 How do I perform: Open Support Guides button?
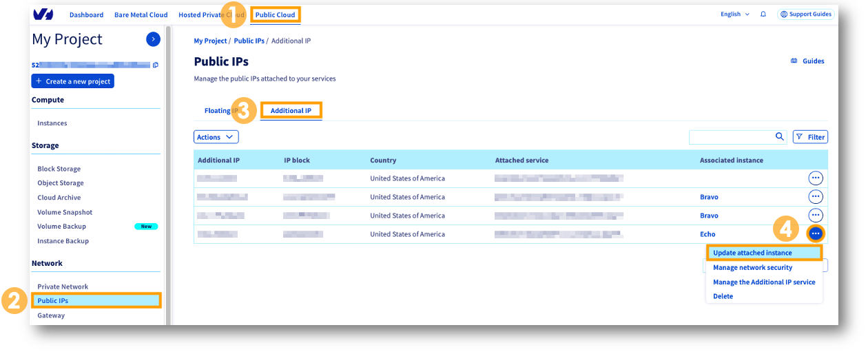[806, 14]
